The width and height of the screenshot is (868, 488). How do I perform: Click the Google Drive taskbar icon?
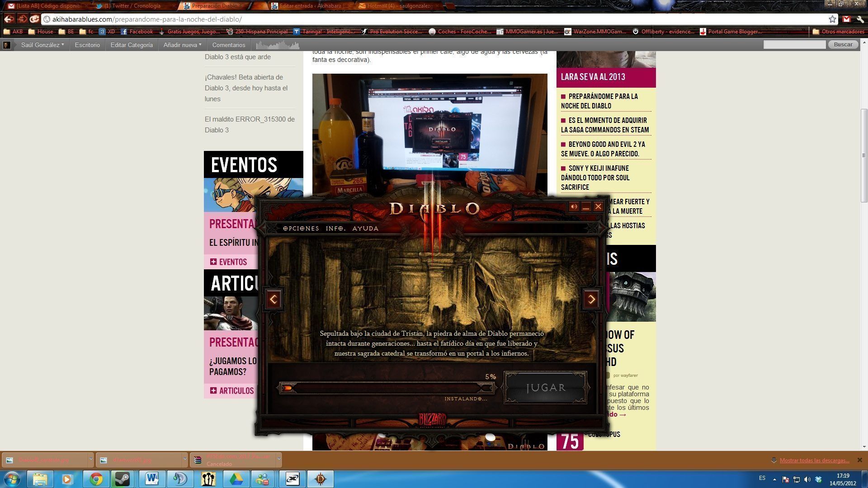[x=236, y=479]
